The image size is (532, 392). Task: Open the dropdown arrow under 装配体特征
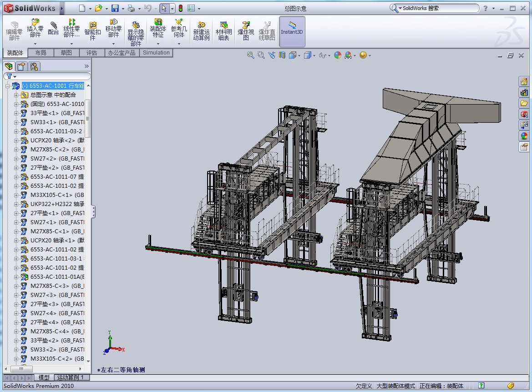[158, 44]
